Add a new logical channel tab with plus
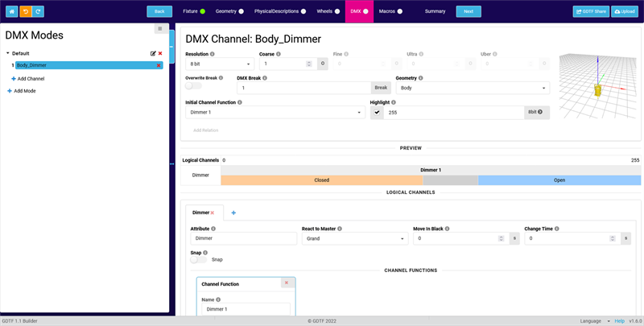 [x=234, y=213]
